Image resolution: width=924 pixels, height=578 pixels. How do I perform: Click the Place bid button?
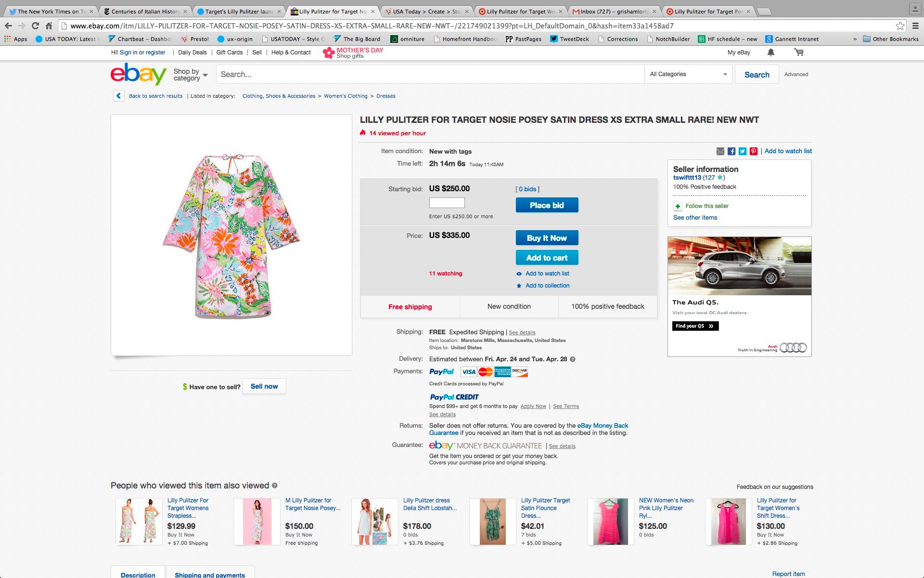tap(546, 205)
